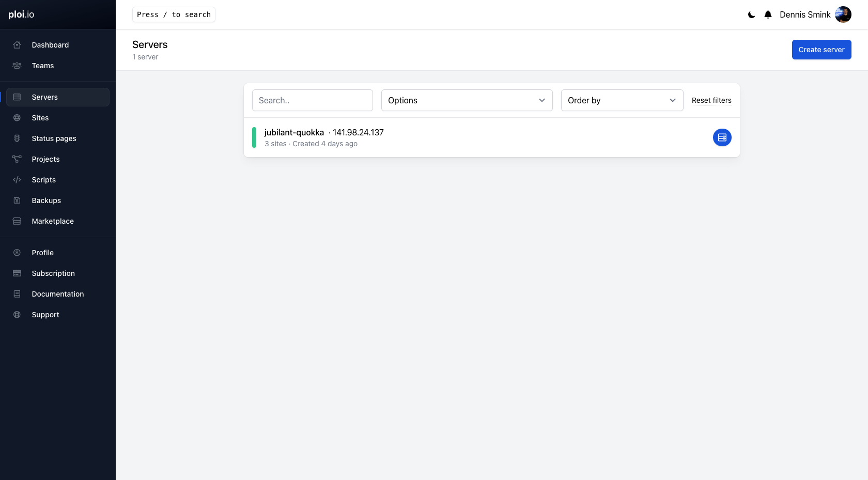Open the Options dropdown
The height and width of the screenshot is (480, 868).
point(466,100)
